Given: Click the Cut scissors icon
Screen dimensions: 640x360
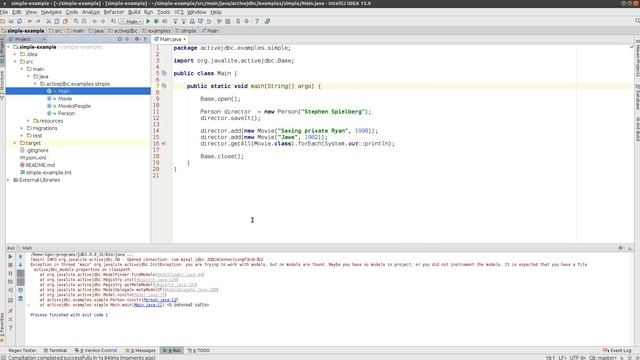Looking at the screenshot, I should click(x=48, y=21).
